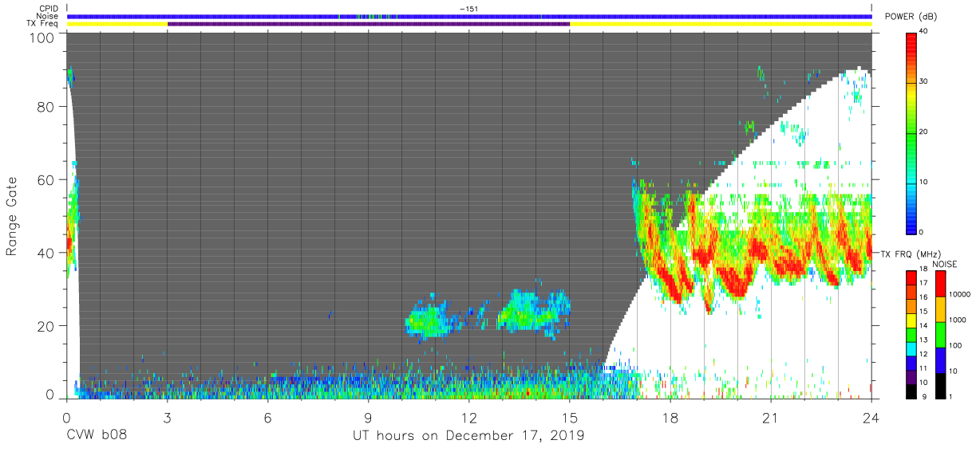
Task: Click the yellow TX Freq strip segment after hour 15
Action: [x=721, y=24]
